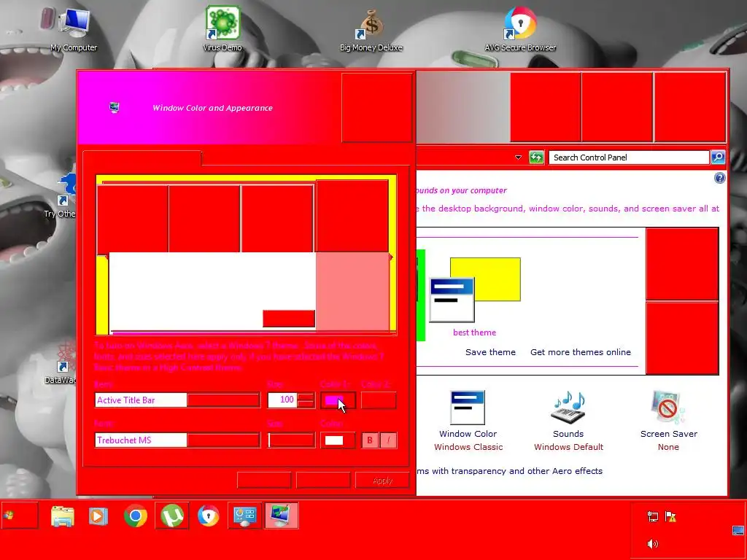Open Help via the blue question mark

[x=720, y=178]
